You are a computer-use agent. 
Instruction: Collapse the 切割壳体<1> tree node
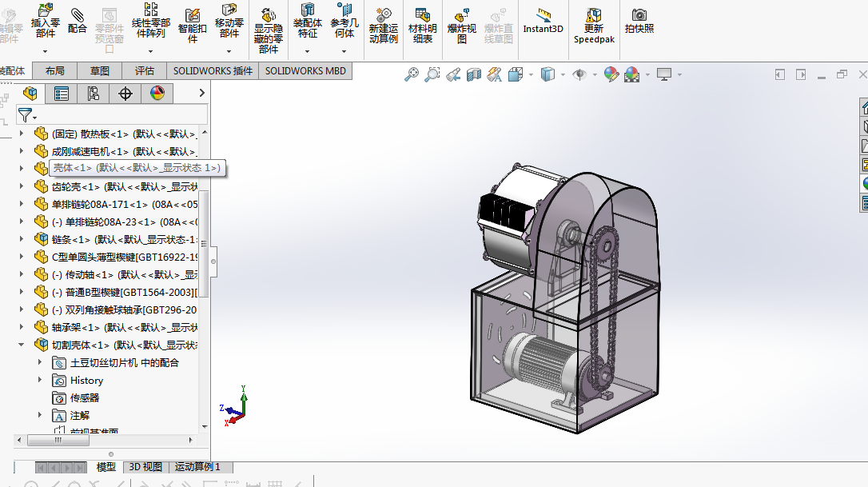click(x=22, y=345)
